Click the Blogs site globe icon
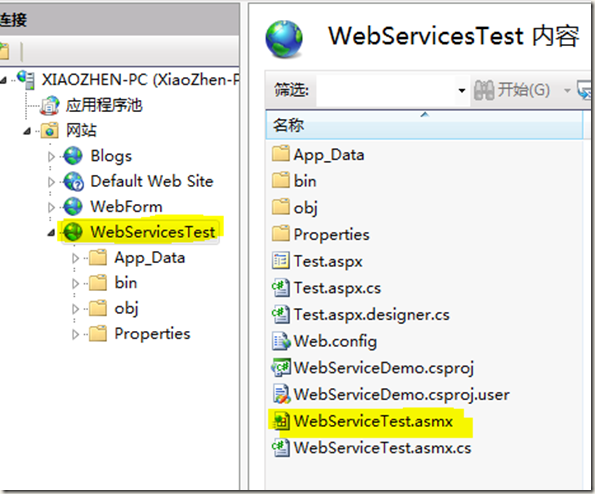The image size is (595, 494). tap(73, 156)
